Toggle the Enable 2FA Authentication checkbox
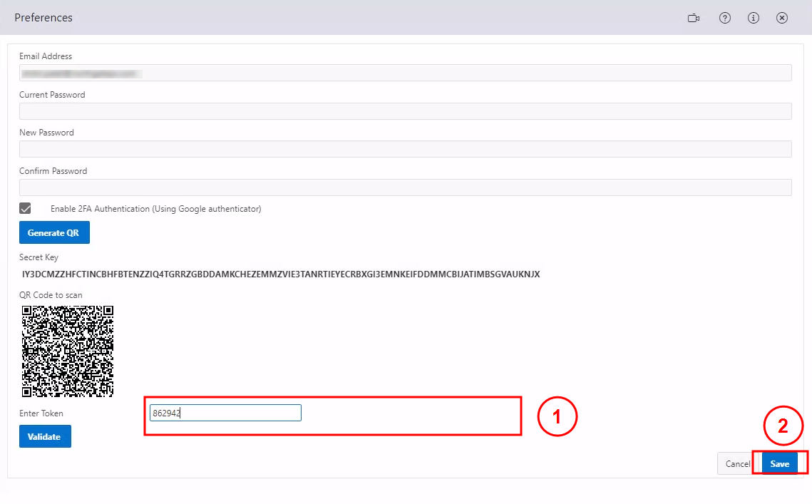The image size is (812, 504). pos(25,209)
